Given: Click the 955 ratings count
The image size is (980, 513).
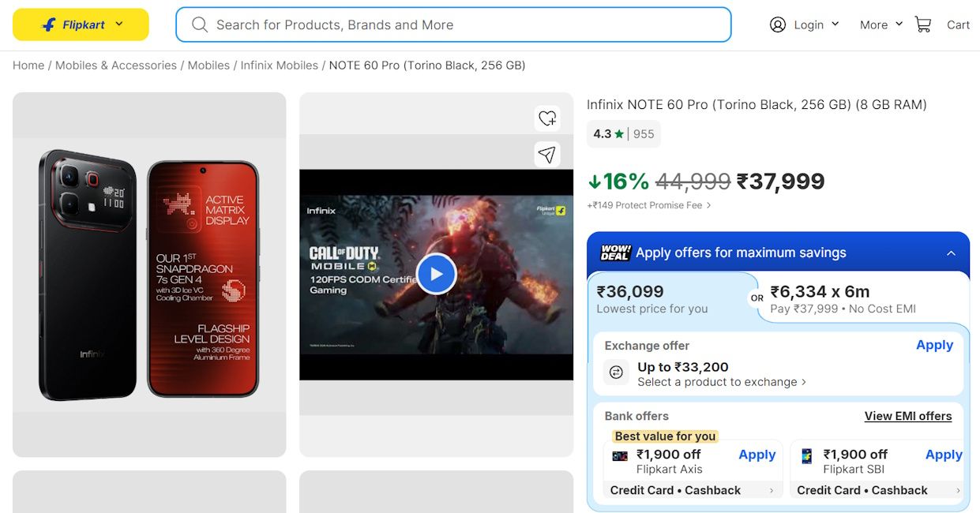Looking at the screenshot, I should point(644,134).
